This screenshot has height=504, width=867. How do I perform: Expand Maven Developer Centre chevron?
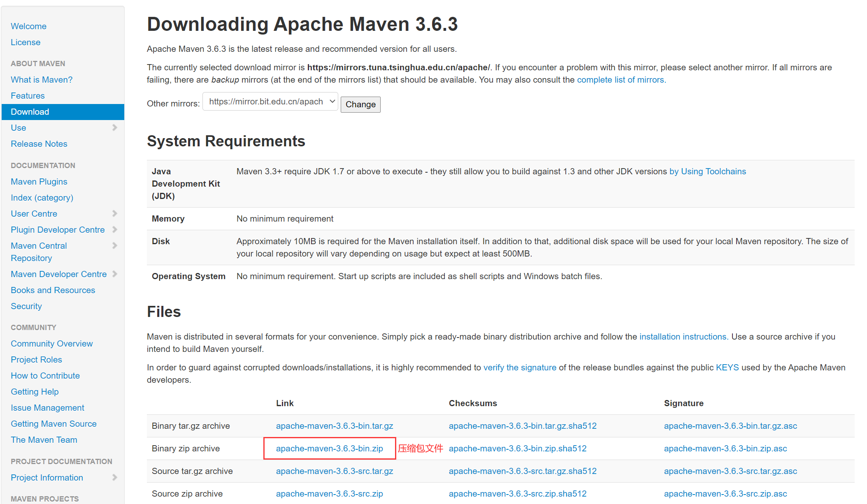click(x=115, y=274)
